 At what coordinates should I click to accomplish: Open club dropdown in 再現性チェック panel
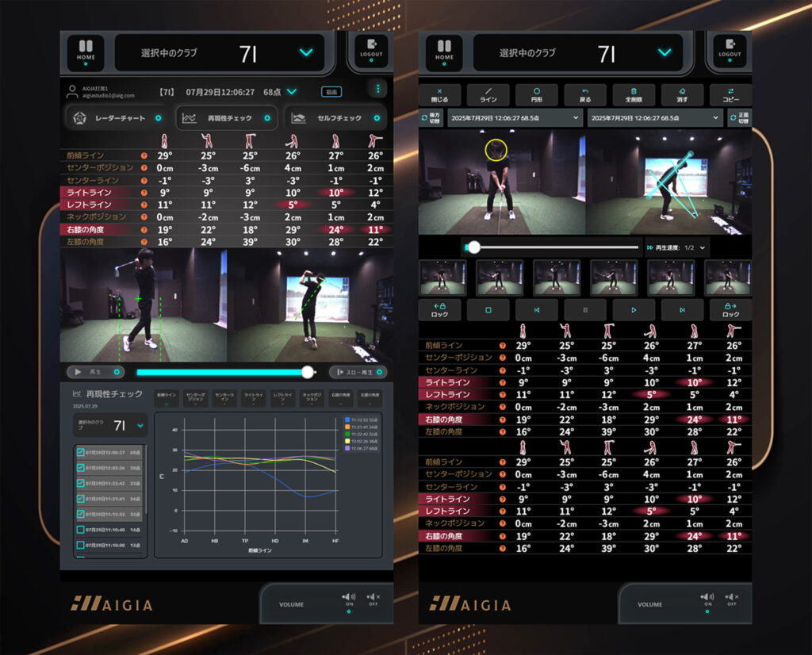coord(109,426)
